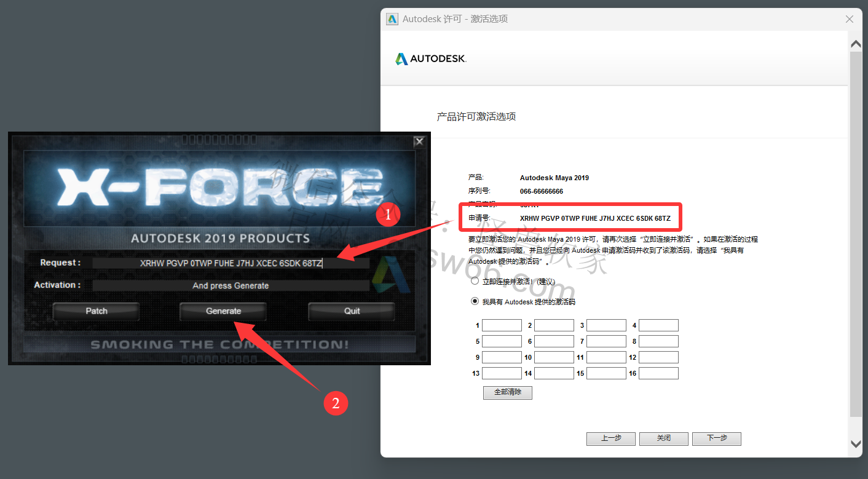Click the Activation field in X-Force window
Screen dimensions: 868x479
tap(231, 285)
